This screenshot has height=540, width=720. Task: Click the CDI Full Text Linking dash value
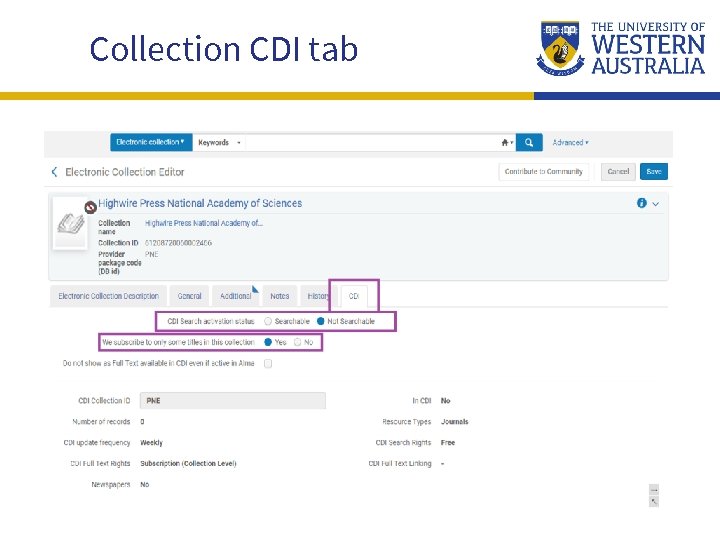(x=443, y=464)
